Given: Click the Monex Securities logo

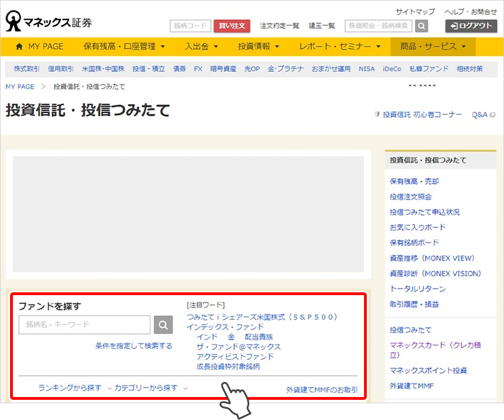Looking at the screenshot, I should [49, 21].
